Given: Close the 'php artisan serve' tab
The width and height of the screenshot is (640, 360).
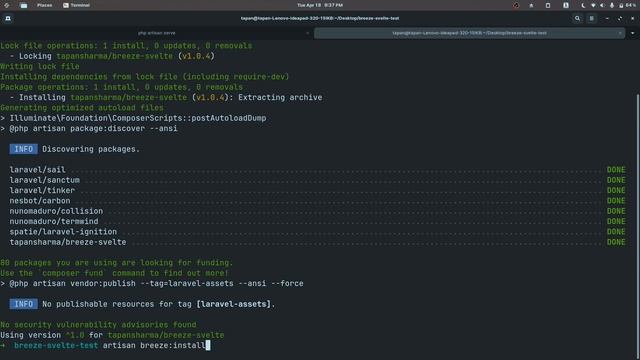Looking at the screenshot, I should click(307, 33).
